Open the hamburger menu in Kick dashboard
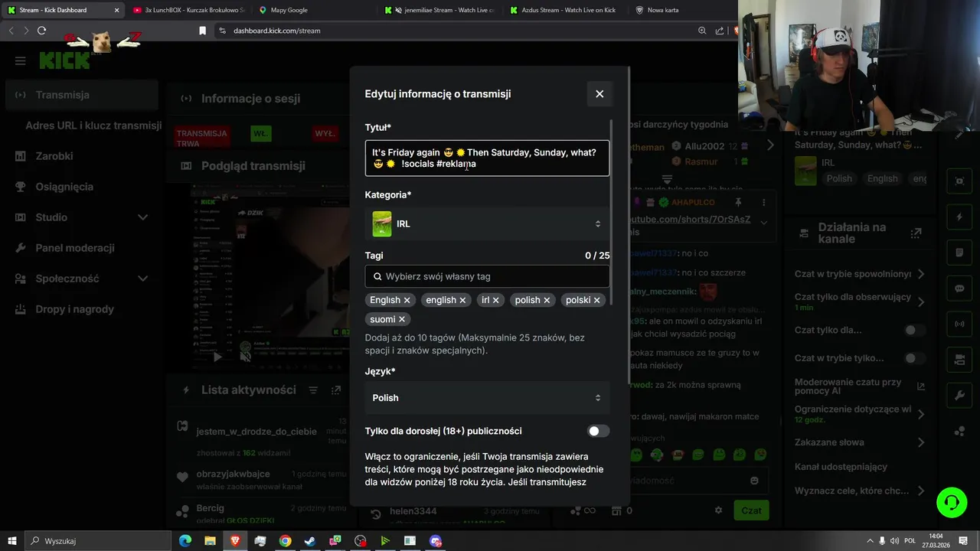 pyautogui.click(x=21, y=60)
